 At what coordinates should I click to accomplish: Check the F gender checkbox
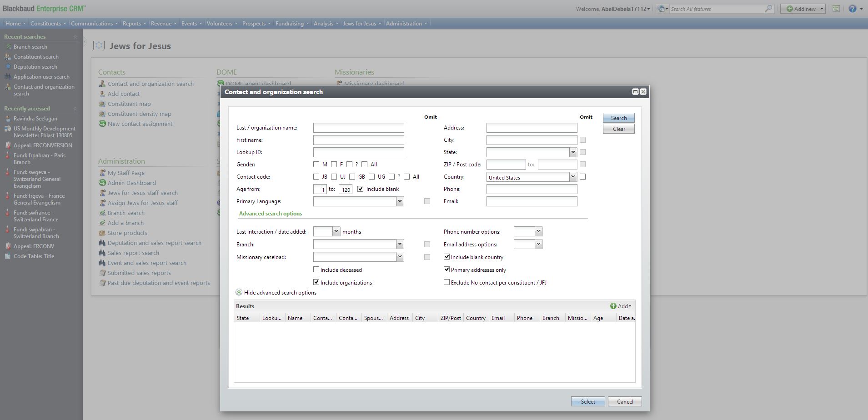click(x=334, y=164)
